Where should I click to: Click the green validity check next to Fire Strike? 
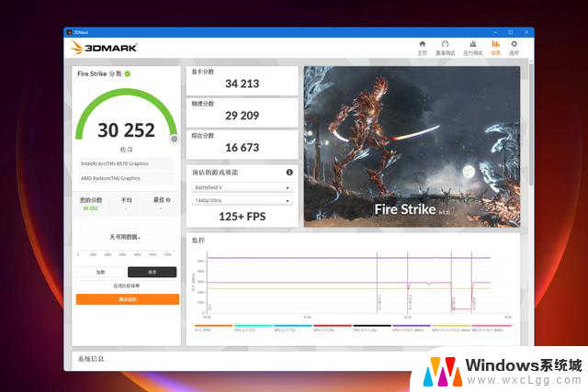128,73
